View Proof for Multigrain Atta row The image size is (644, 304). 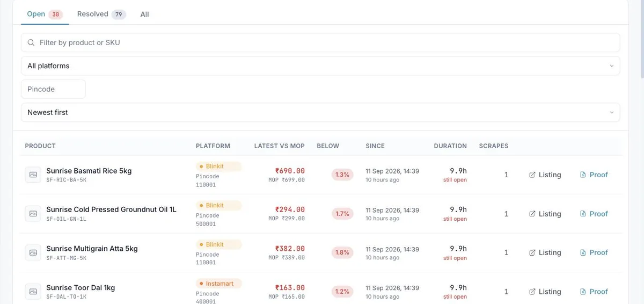coord(594,252)
